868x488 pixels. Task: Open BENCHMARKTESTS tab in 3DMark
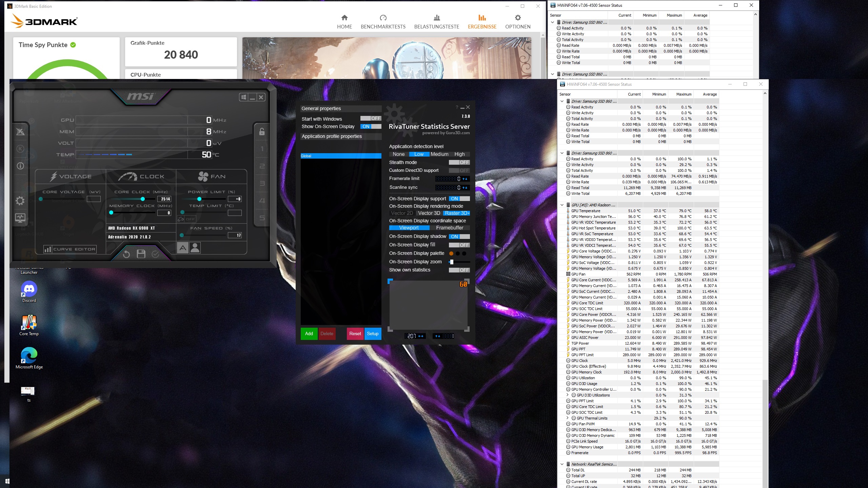click(x=383, y=22)
